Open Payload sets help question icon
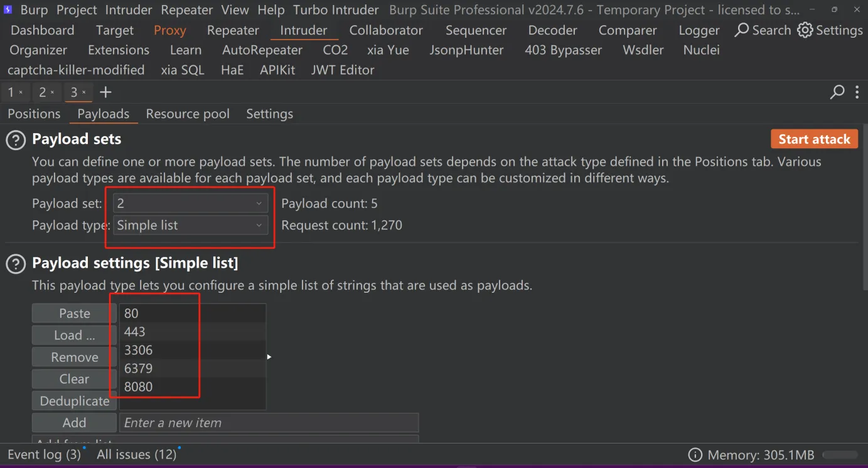The height and width of the screenshot is (468, 868). pos(16,140)
